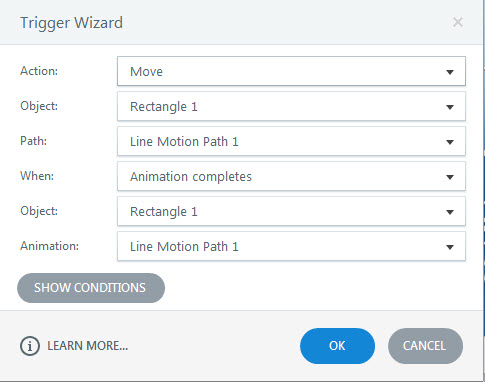Click the Cancel button
The image size is (485, 382).
[x=425, y=346]
